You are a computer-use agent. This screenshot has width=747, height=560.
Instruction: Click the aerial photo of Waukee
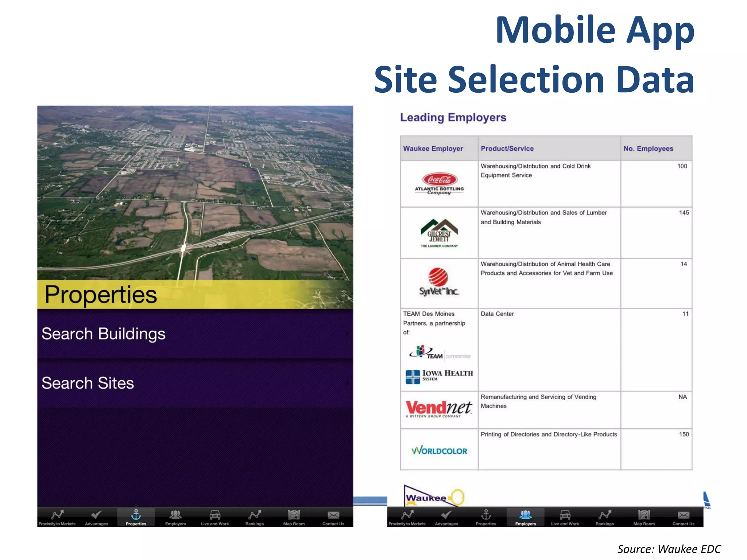tap(195, 193)
